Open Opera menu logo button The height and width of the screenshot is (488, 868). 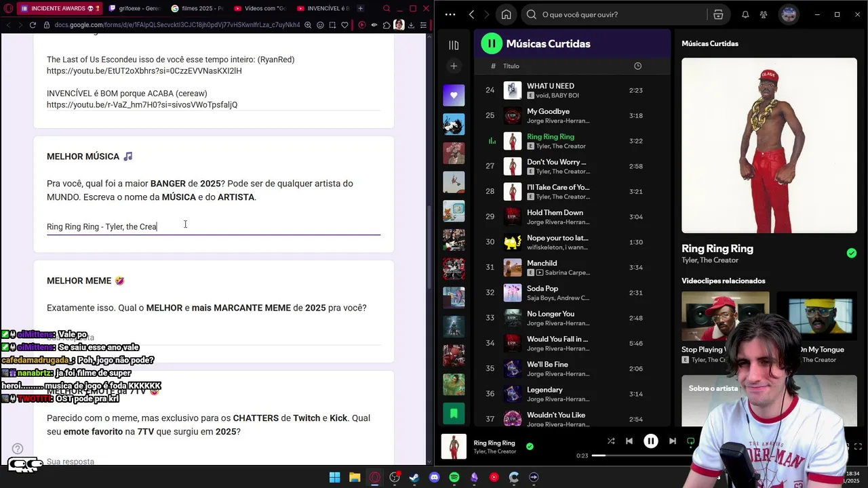tap(7, 8)
